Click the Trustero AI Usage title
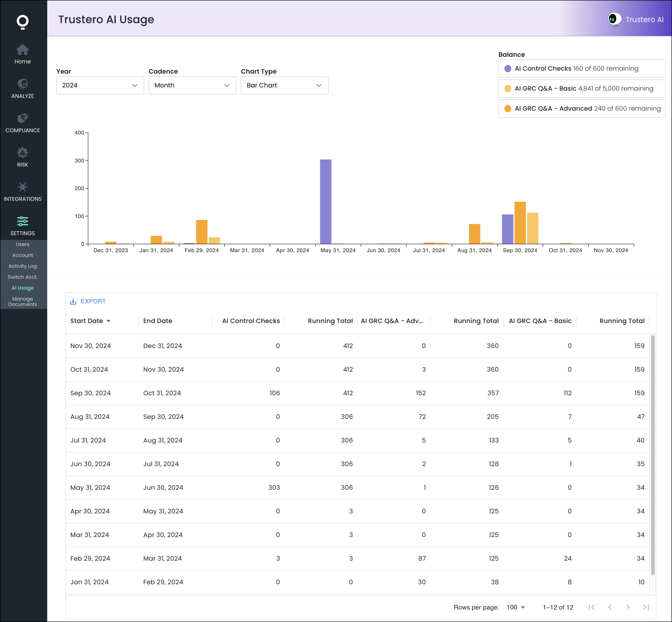The height and width of the screenshot is (622, 672). [106, 20]
